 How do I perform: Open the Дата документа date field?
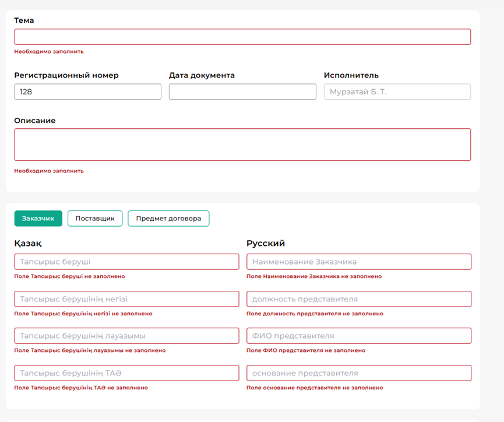[242, 92]
